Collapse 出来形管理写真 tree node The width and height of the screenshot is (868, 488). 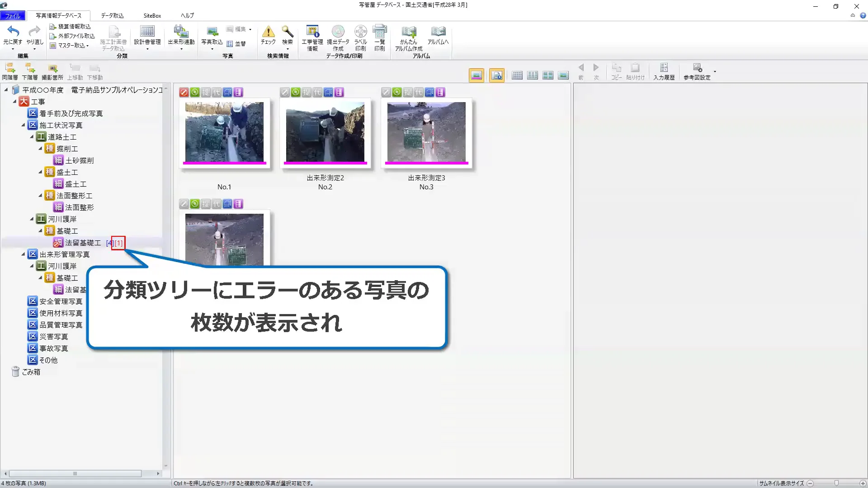pos(23,254)
